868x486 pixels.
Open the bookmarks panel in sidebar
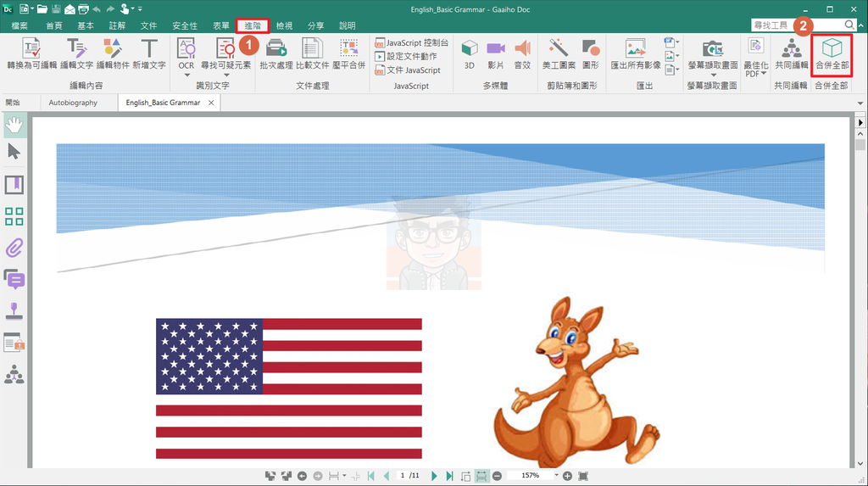click(x=14, y=185)
